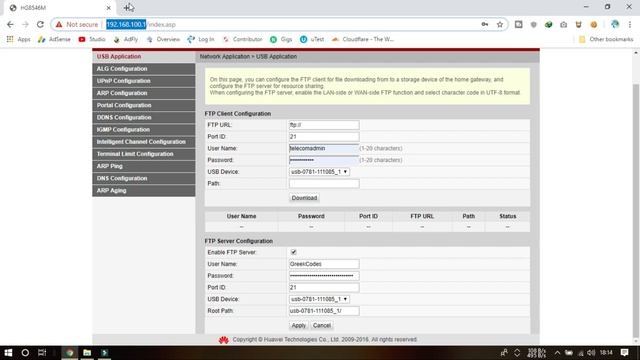
Task: Close the HG8546M browser tab
Action: point(109,8)
